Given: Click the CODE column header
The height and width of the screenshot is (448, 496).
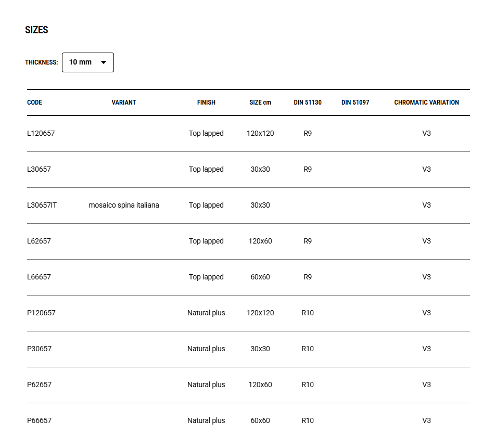Looking at the screenshot, I should (34, 103).
